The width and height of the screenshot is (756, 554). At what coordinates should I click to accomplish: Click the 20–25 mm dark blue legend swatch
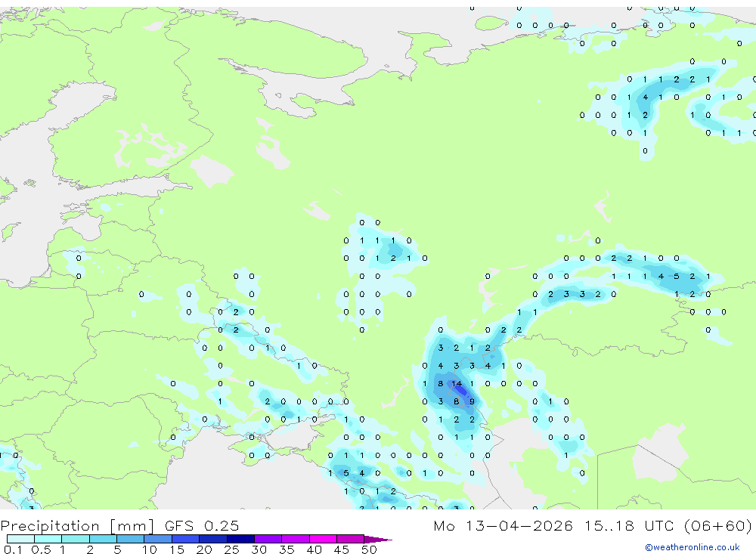pyautogui.click(x=213, y=539)
